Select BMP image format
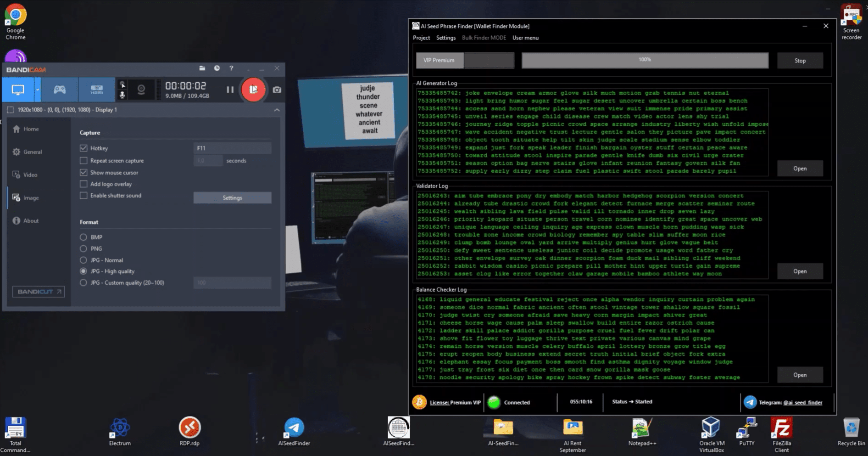 (83, 237)
